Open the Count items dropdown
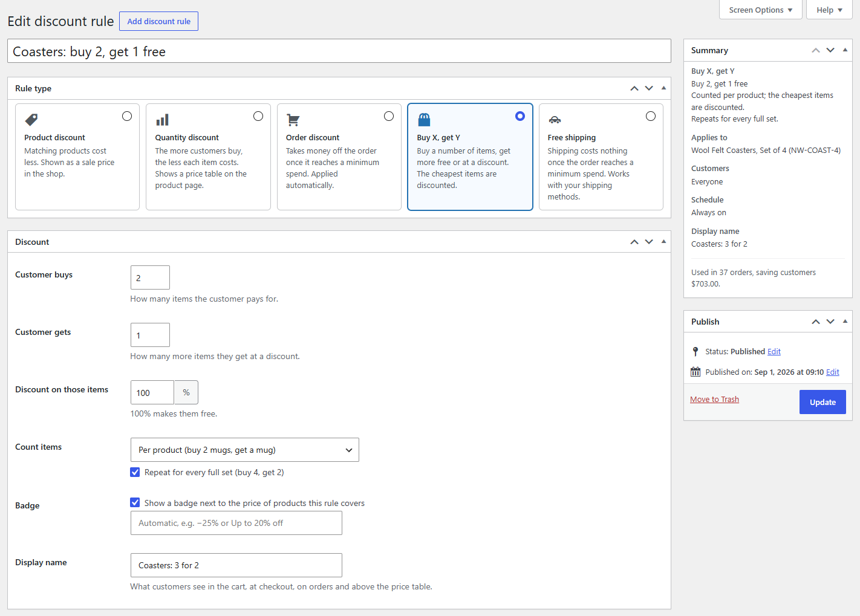The height and width of the screenshot is (616, 860). [245, 450]
